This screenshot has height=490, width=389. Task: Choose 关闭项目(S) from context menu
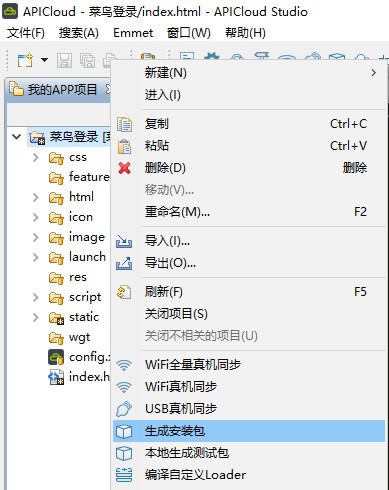(249, 314)
